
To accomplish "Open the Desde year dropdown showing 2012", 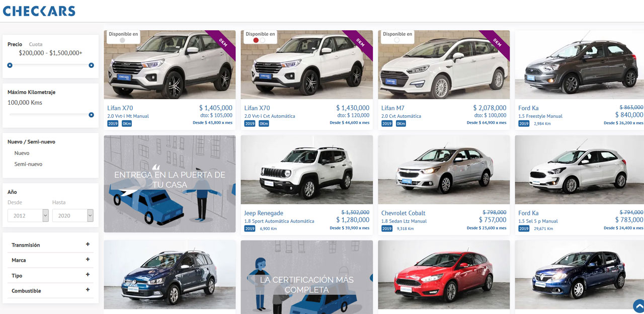I will pyautogui.click(x=28, y=215).
